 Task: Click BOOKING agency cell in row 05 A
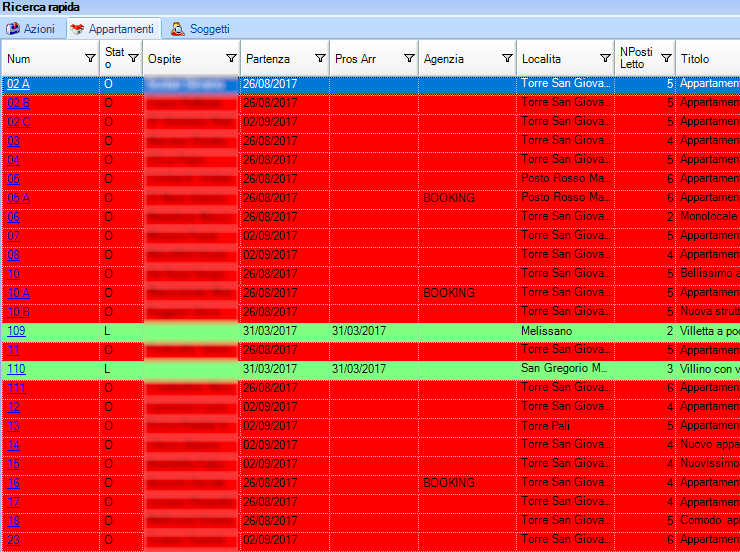coord(448,198)
